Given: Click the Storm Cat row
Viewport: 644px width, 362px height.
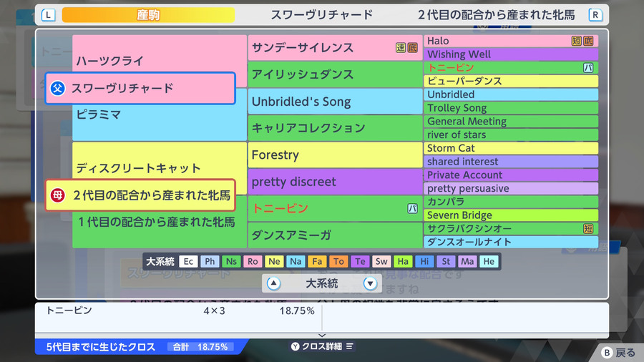Looking at the screenshot, I should click(x=511, y=148).
